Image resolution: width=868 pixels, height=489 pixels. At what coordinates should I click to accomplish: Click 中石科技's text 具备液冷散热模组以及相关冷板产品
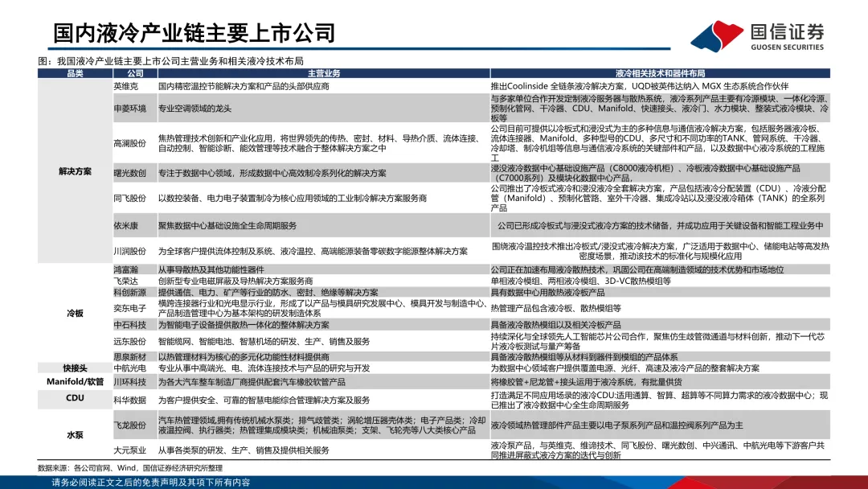556,325
